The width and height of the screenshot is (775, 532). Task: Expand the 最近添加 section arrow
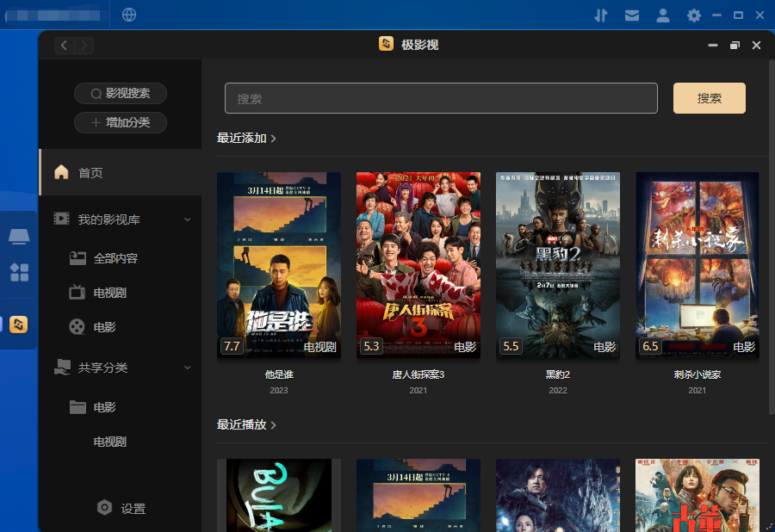[273, 139]
